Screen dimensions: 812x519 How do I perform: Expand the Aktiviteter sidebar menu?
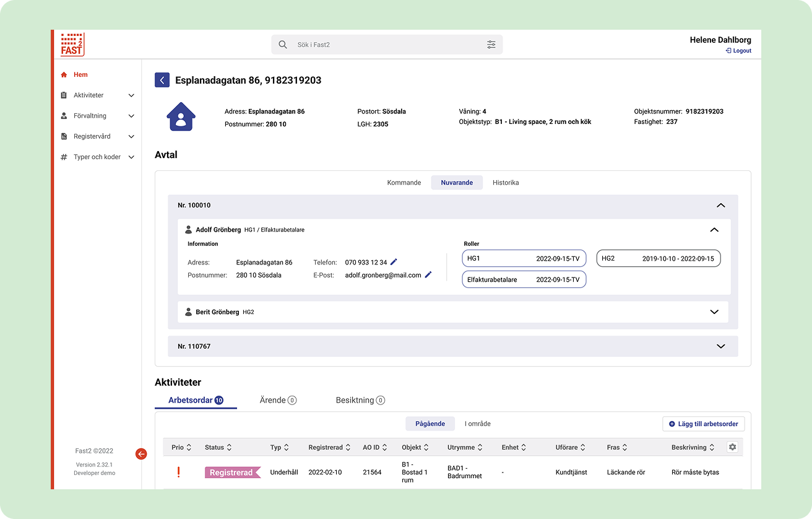coord(131,95)
